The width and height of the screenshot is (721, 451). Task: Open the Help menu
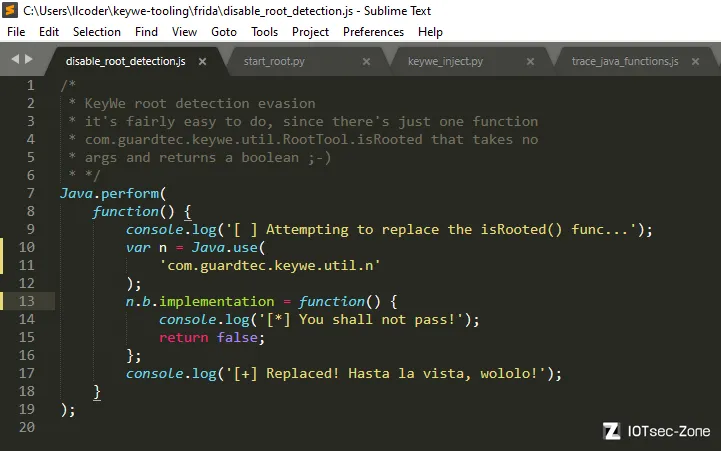430,32
